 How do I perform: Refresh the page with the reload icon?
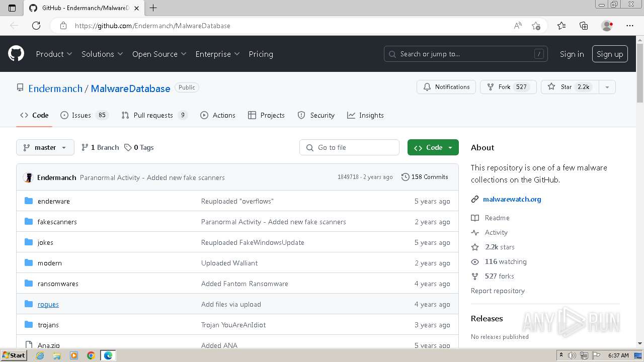tap(36, 26)
